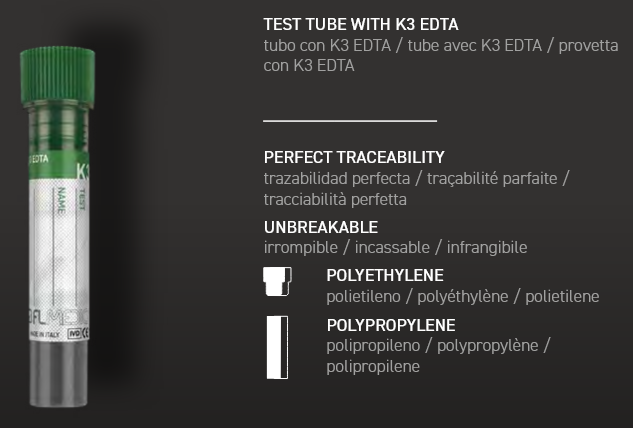Viewport: 633px width, 428px height.
Task: Click the UNBREAKABLE heading
Action: click(320, 227)
